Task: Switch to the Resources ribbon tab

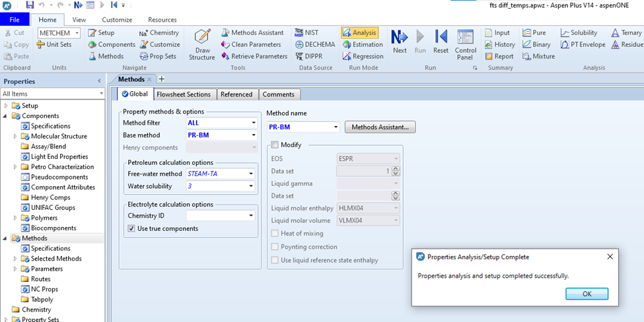Action: (162, 20)
